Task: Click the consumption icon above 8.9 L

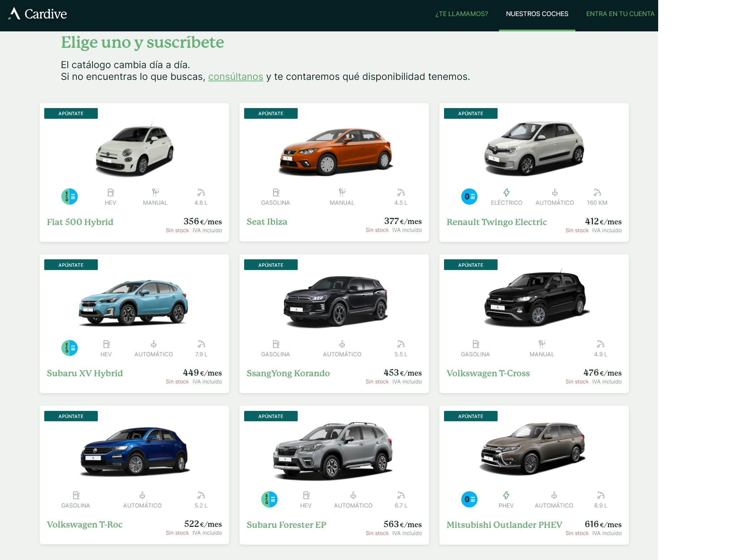Action: click(601, 495)
